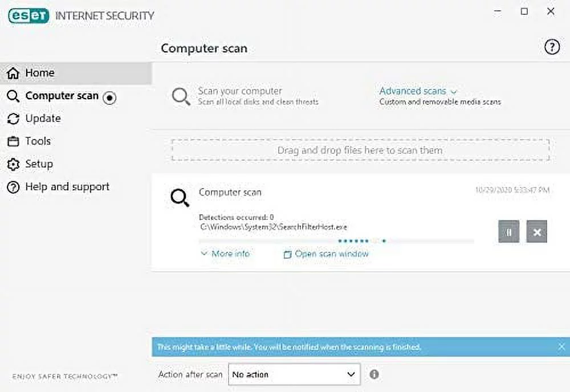Open the Computer scan heading area
Screen dimensions: 570x392
(x=203, y=48)
